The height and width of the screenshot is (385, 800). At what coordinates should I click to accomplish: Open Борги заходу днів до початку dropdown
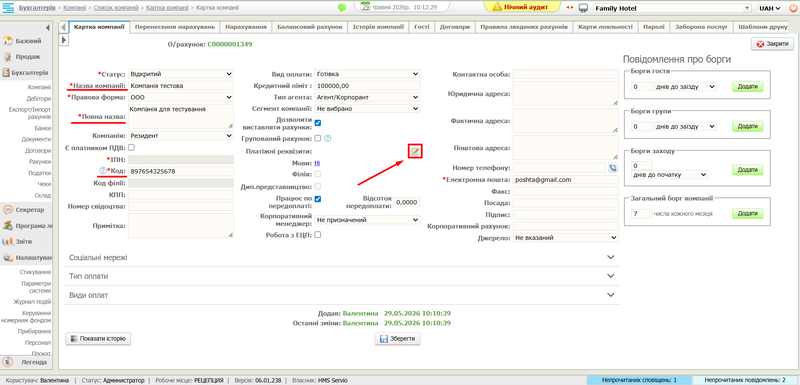(x=670, y=175)
